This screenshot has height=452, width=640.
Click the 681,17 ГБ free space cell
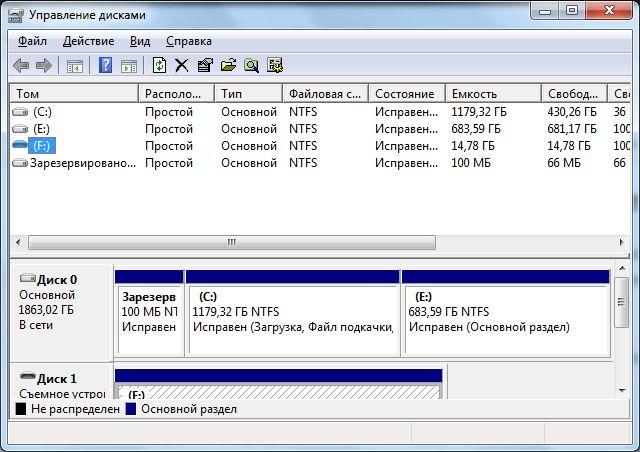572,129
